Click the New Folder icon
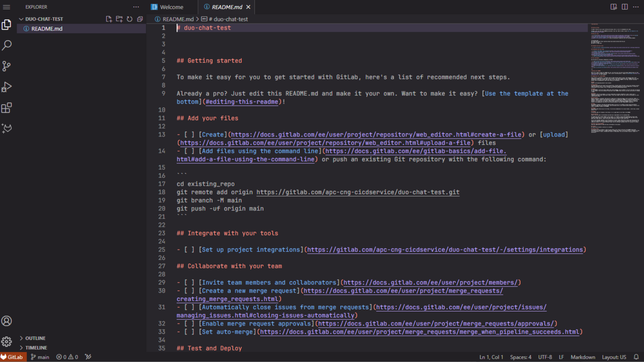The image size is (644, 362). (x=119, y=19)
